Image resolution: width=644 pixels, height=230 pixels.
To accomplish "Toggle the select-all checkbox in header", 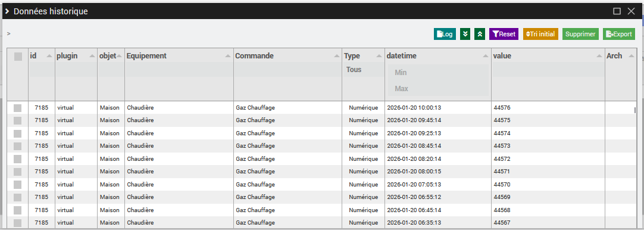I will [x=18, y=57].
